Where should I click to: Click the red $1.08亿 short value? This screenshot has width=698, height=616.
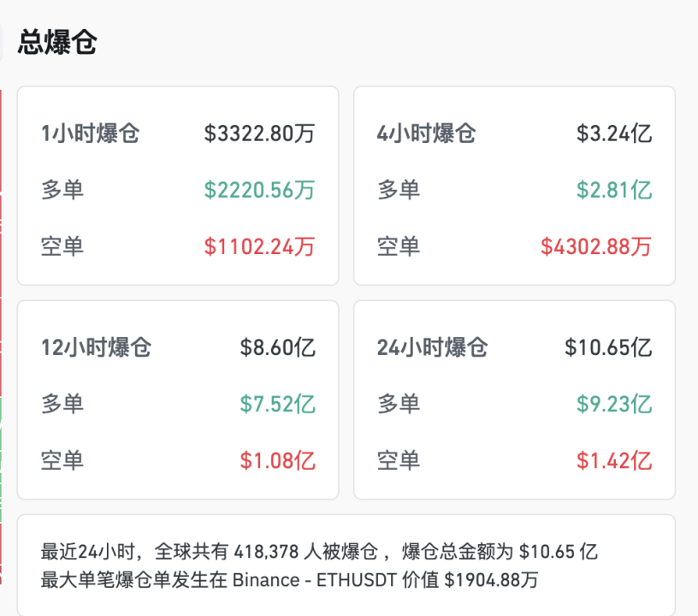tap(280, 460)
